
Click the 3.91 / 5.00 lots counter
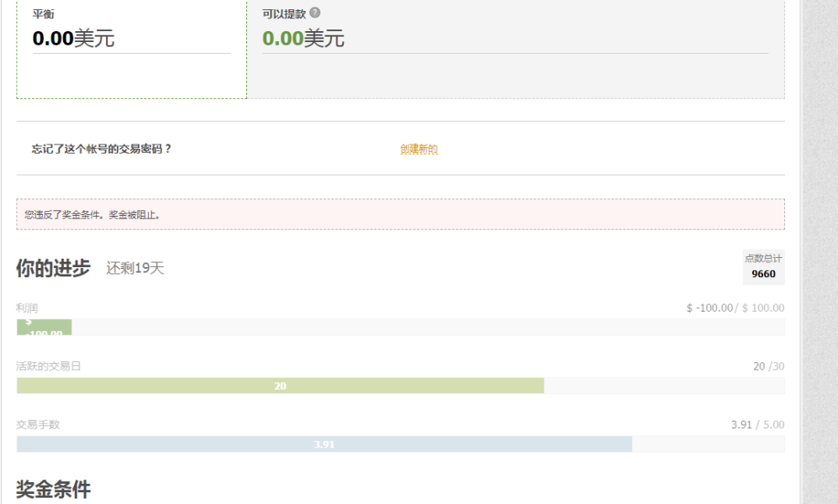[757, 425]
